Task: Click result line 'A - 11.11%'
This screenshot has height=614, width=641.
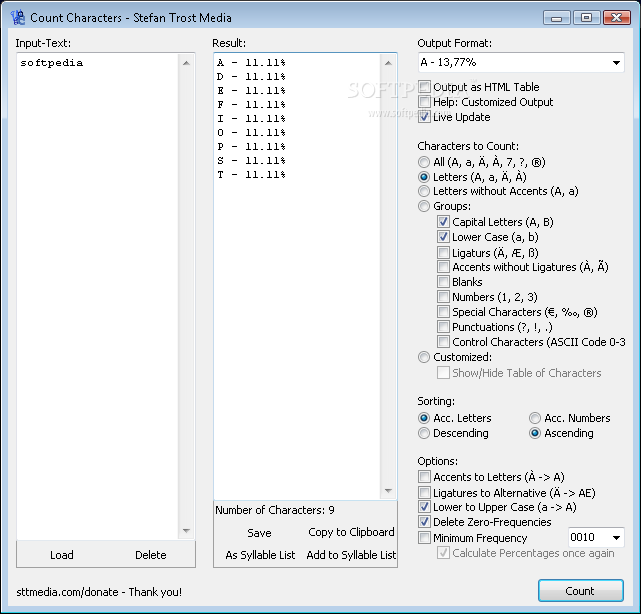Action: (x=251, y=63)
